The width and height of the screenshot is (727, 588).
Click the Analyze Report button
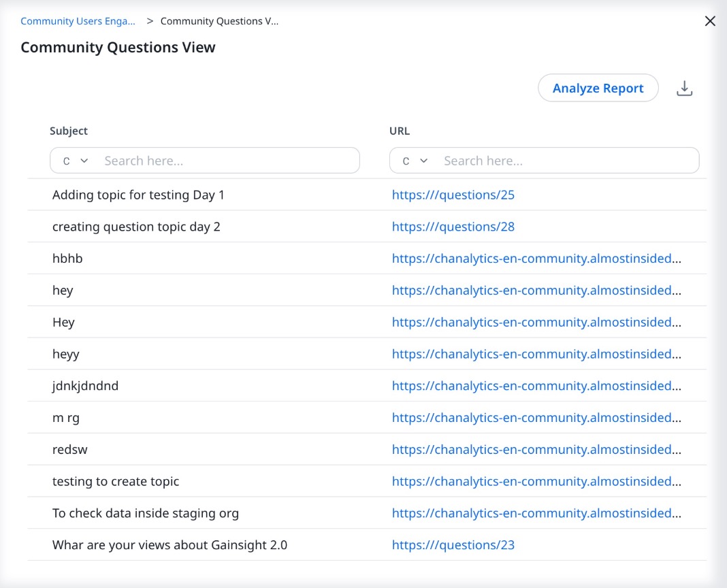click(x=598, y=88)
